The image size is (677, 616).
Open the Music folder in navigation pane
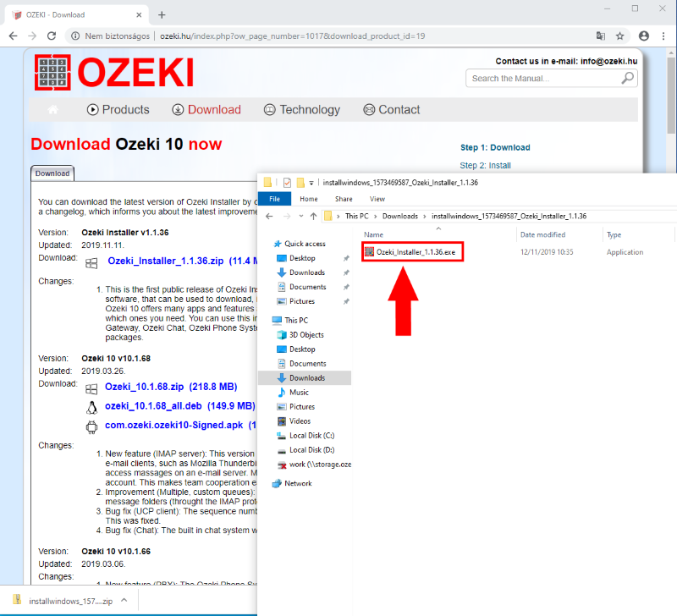(x=299, y=392)
